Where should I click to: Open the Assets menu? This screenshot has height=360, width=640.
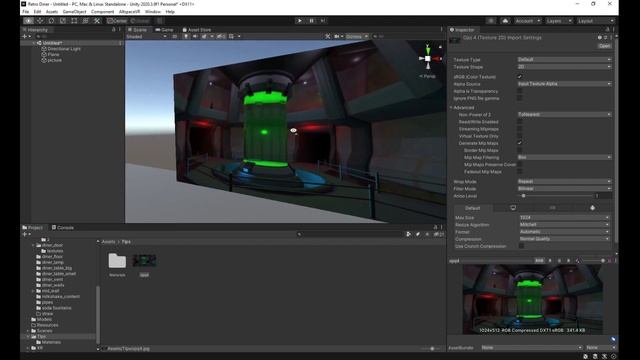[x=52, y=12]
